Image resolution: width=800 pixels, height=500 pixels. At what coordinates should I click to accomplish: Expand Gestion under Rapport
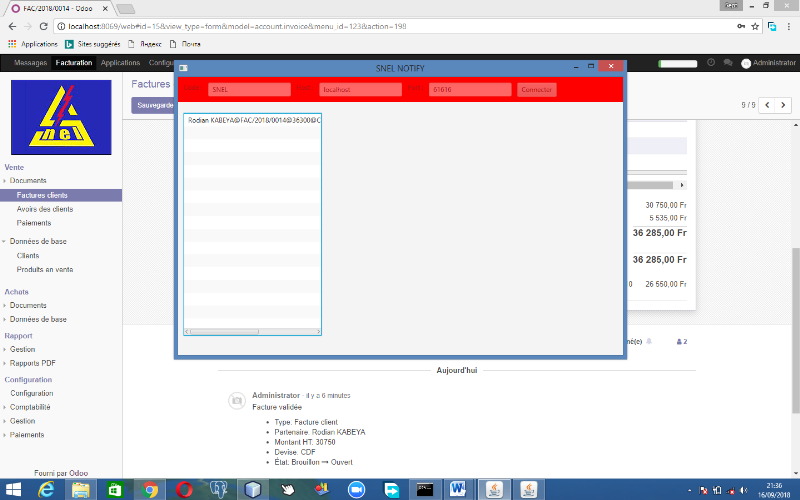[22, 349]
